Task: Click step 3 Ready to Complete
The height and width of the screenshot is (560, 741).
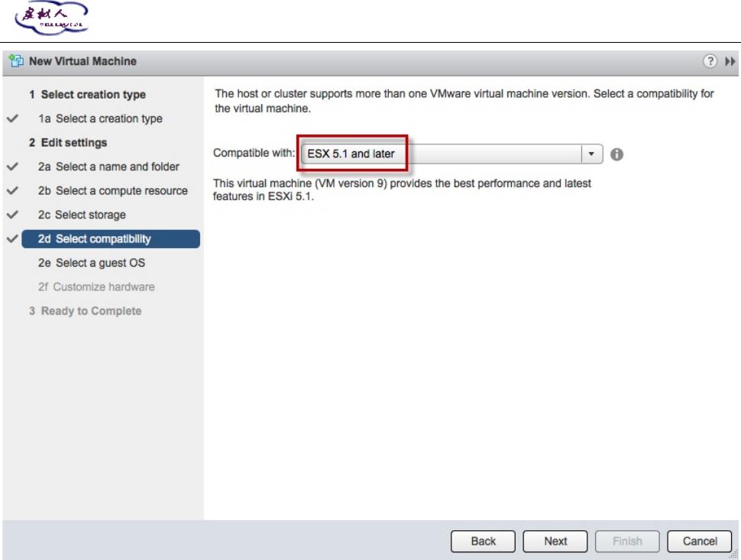Action: click(x=85, y=312)
